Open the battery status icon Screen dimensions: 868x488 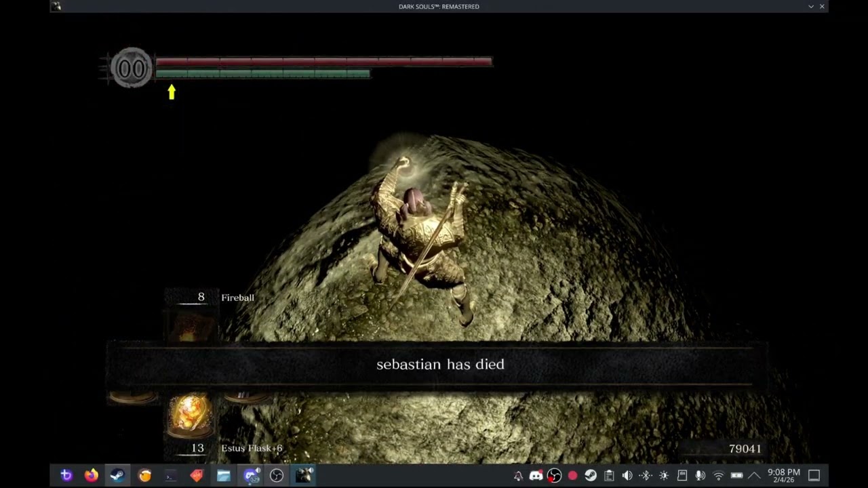[x=737, y=476]
